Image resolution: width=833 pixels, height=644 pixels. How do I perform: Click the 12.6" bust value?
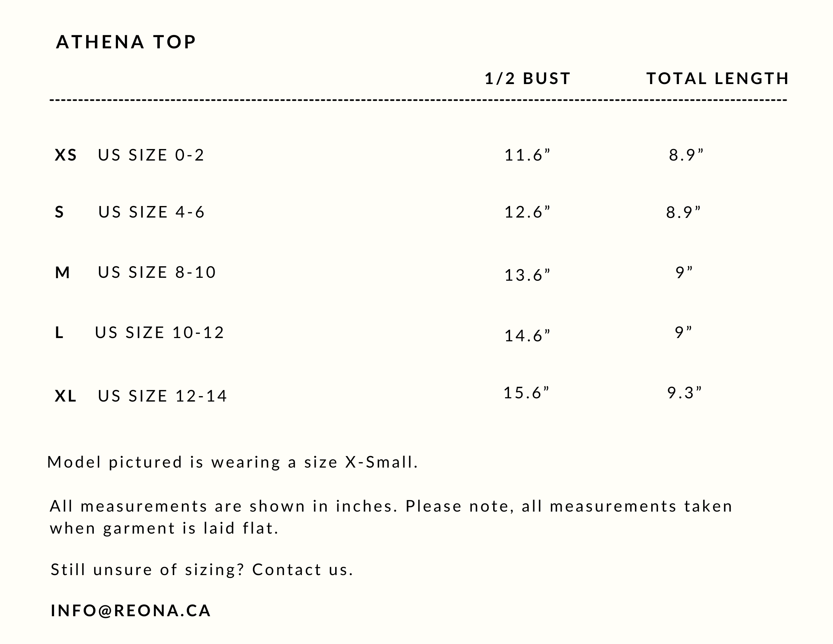tap(527, 213)
